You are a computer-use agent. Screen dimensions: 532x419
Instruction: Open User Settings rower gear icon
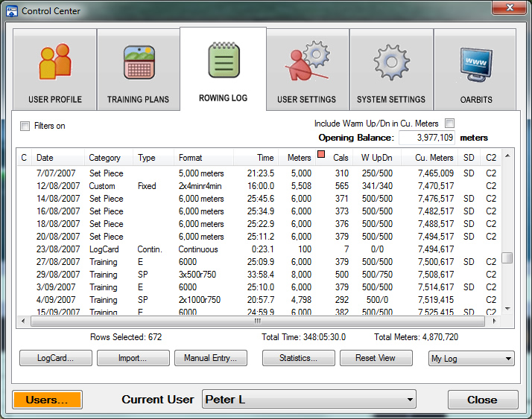(x=306, y=63)
